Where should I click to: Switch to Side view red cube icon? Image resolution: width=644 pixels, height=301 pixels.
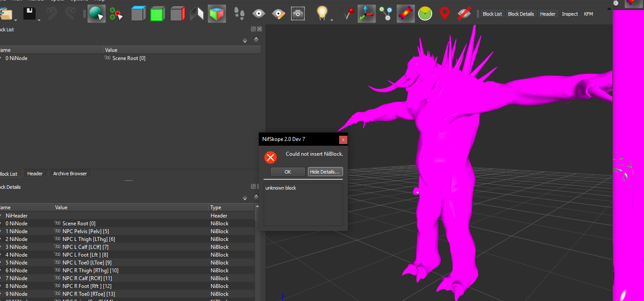point(178,14)
